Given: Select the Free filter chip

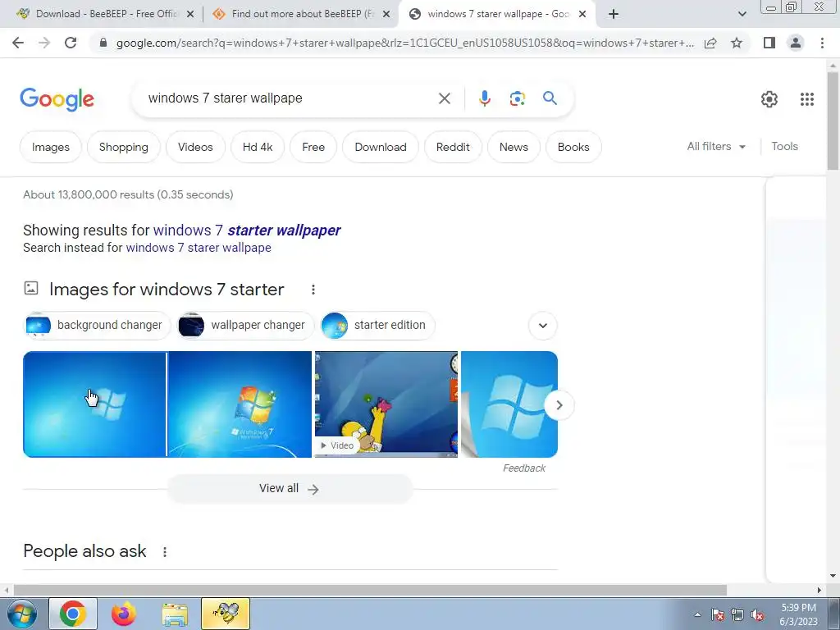Looking at the screenshot, I should tap(313, 147).
